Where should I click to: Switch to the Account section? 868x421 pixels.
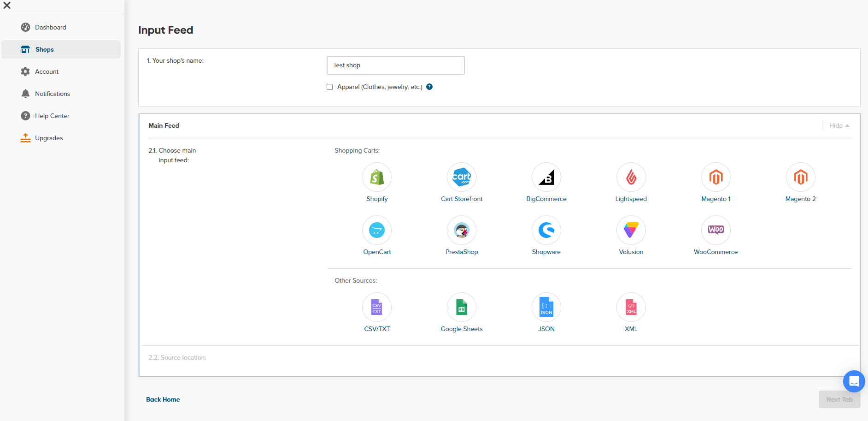[47, 71]
